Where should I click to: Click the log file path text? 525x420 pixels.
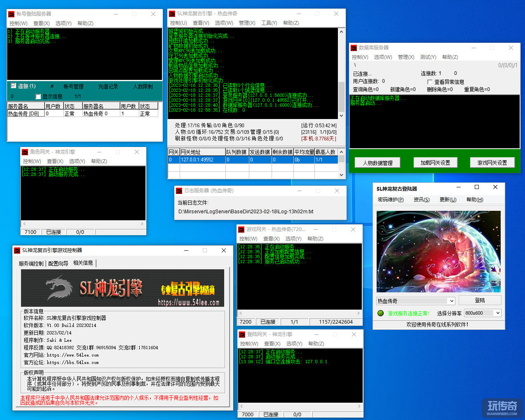coord(246,212)
